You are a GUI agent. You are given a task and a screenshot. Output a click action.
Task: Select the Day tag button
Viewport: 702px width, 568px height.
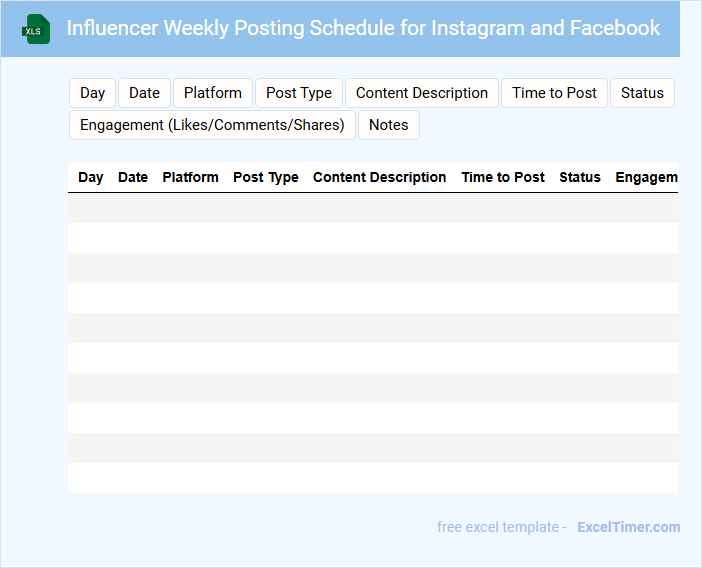(x=93, y=93)
